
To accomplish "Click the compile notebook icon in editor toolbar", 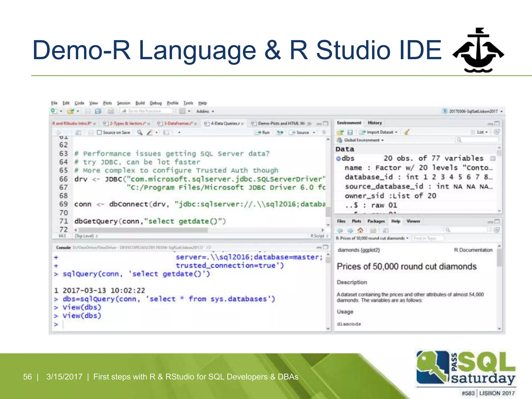I will (166, 132).
